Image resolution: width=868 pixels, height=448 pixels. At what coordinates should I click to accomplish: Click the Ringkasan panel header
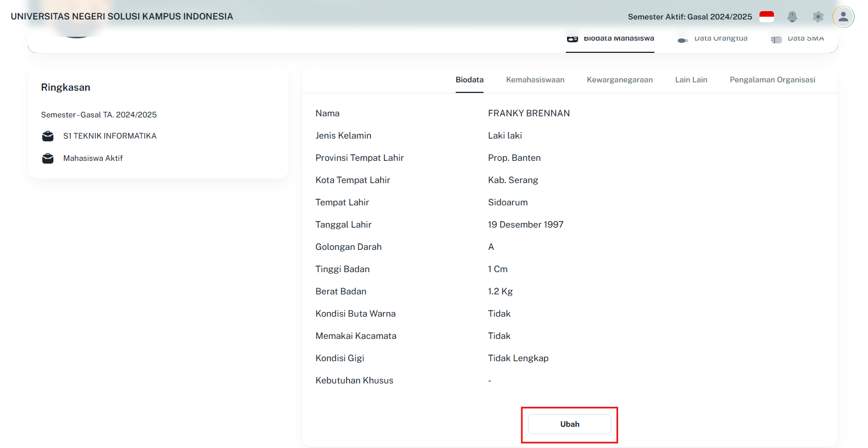tap(66, 87)
